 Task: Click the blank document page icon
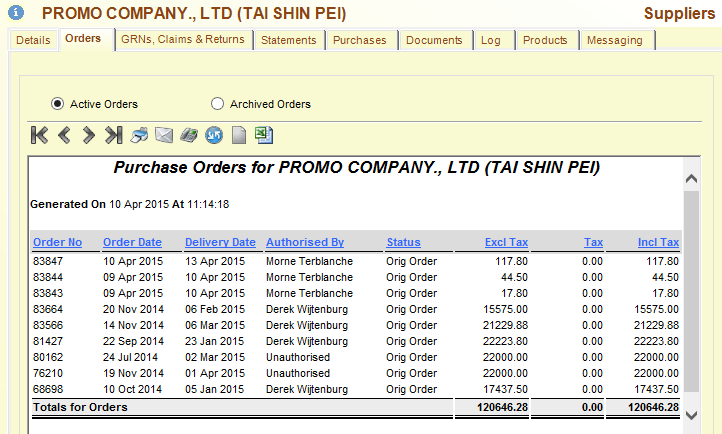[239, 135]
